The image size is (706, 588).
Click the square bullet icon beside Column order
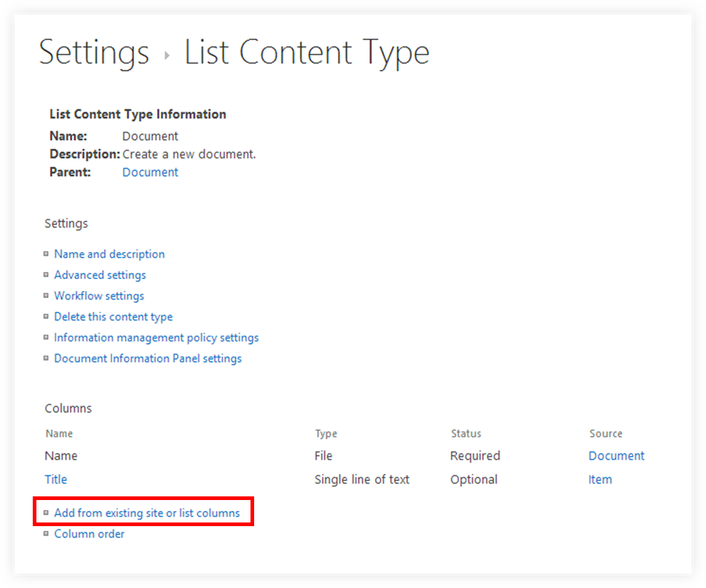(47, 533)
